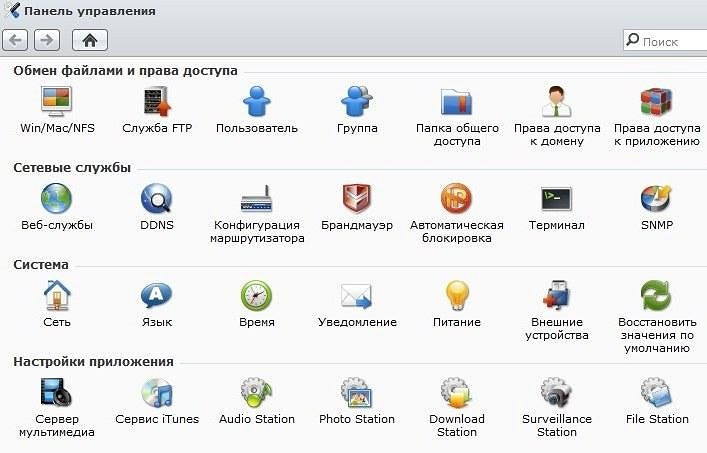This screenshot has width=707, height=453.
Task: Open the Терминал terminal icon
Action: [557, 199]
